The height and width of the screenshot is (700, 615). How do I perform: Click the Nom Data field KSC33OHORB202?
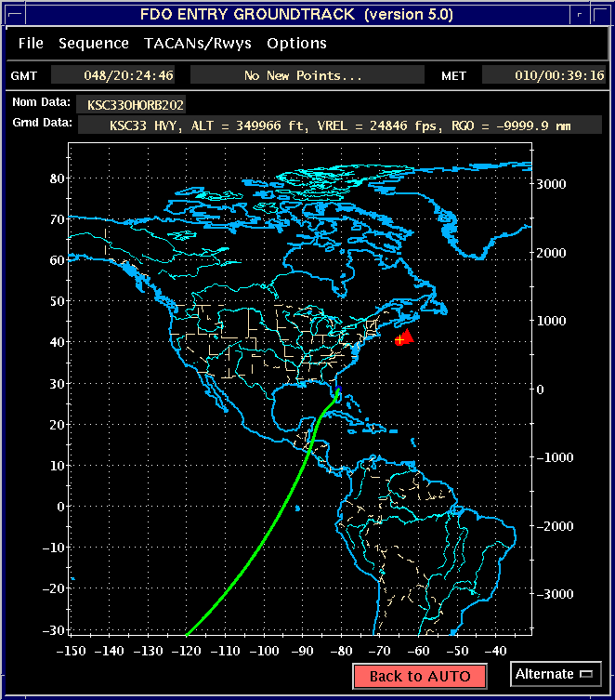point(131,104)
